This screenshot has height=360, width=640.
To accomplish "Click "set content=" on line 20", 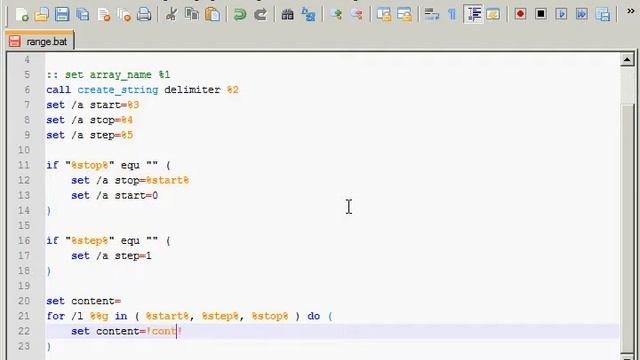I will (x=84, y=301).
